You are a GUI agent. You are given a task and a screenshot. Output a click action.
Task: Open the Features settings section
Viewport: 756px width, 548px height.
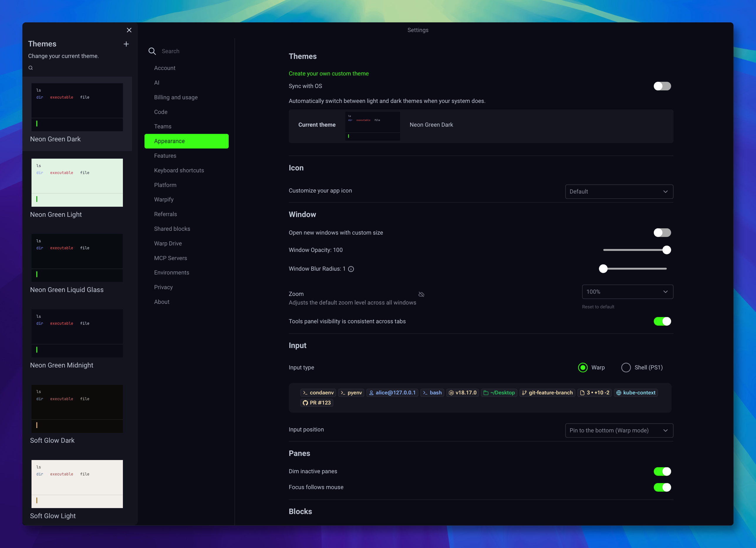[186, 155]
